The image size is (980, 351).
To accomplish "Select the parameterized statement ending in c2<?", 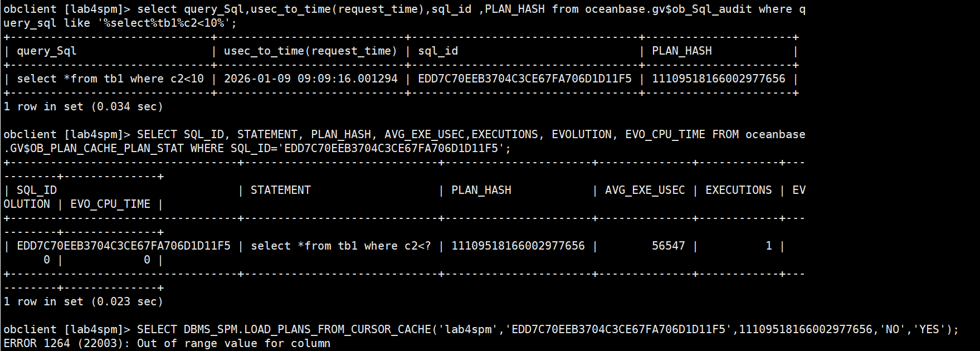I will click(340, 246).
